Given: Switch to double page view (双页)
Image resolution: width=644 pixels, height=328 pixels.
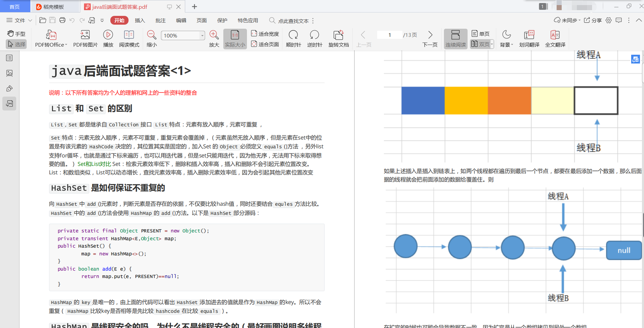Looking at the screenshot, I should 480,44.
